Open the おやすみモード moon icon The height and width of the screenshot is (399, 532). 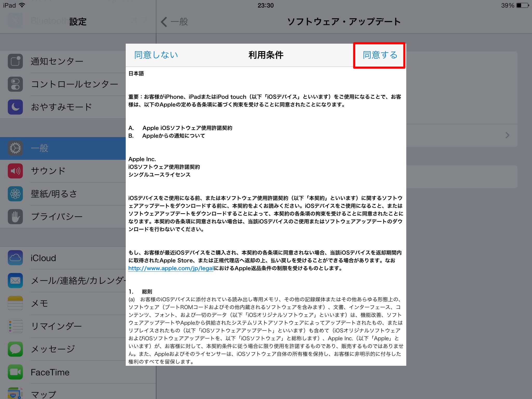pyautogui.click(x=15, y=107)
